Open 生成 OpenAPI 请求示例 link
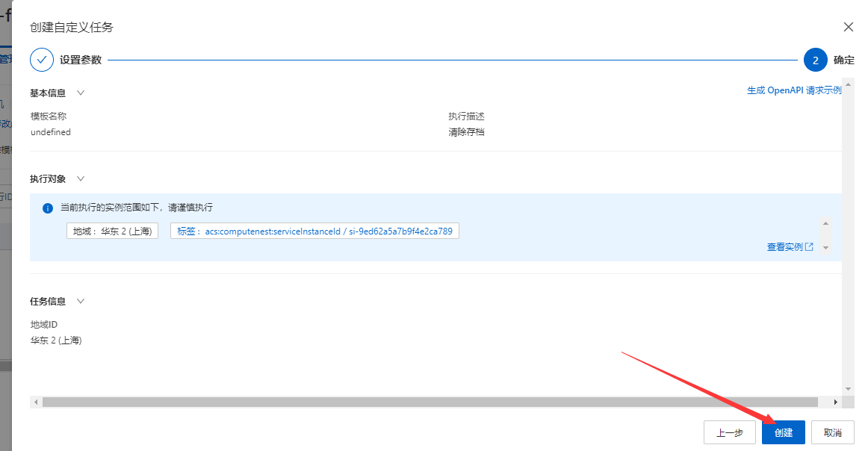 pyautogui.click(x=794, y=90)
